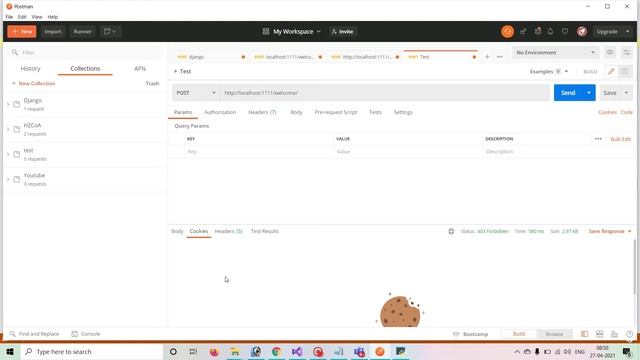Screen dimensions: 640x360
Task: Open the Upgrade dropdown arrow
Action: click(627, 31)
